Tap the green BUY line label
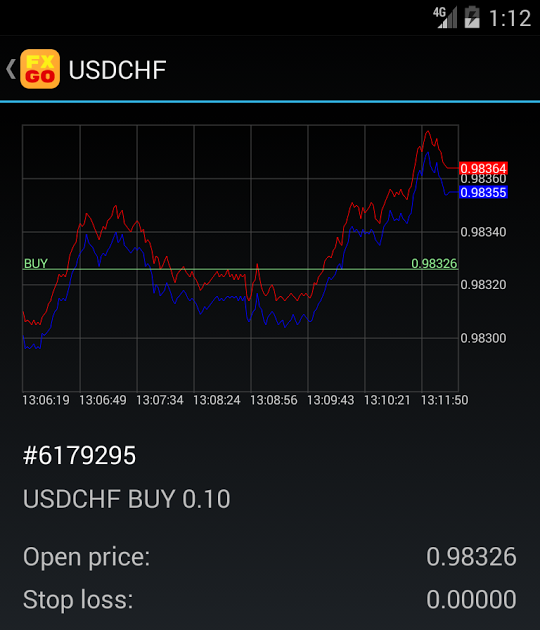This screenshot has height=630, width=540. pos(36,263)
